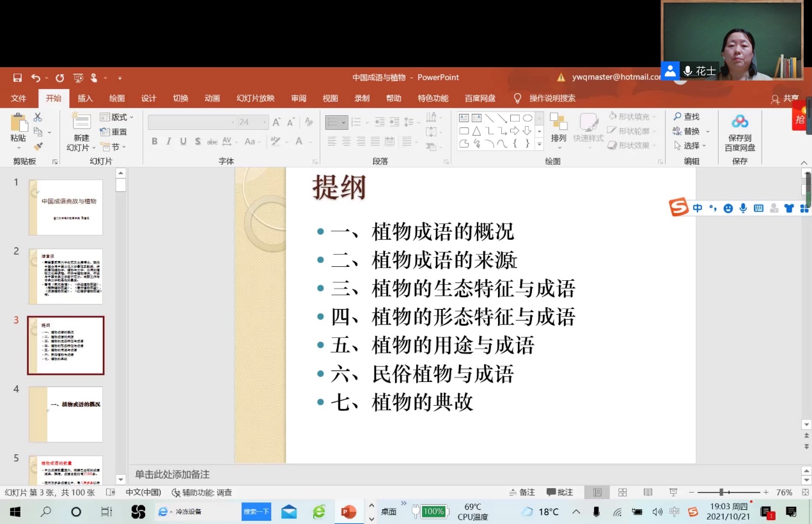Open the 排列 arrange icon
Viewport: 812px width, 524px height.
tap(558, 123)
